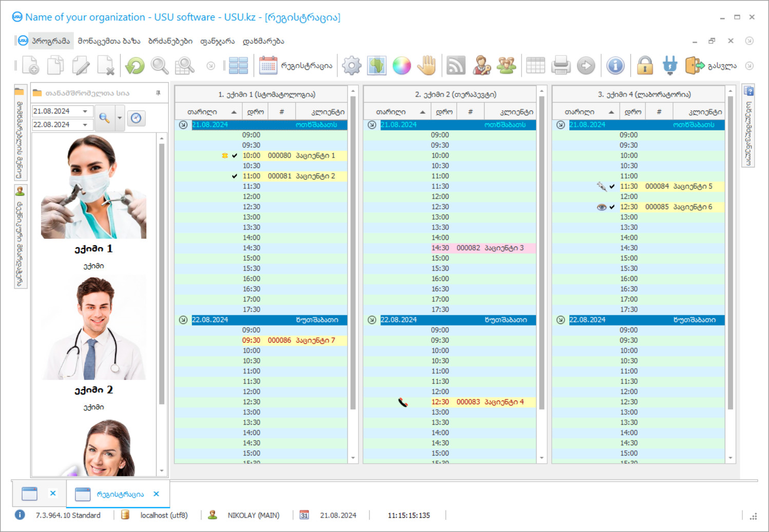Image resolution: width=769 pixels, height=532 pixels.
Task: Collapse 21.08.2024 group in doctor 1 schedule
Action: (183, 125)
